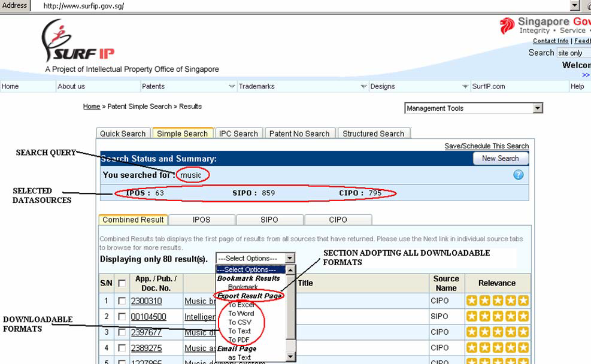This screenshot has height=364, width=591.
Task: Expand the Designs navigation menu
Action: click(x=465, y=86)
